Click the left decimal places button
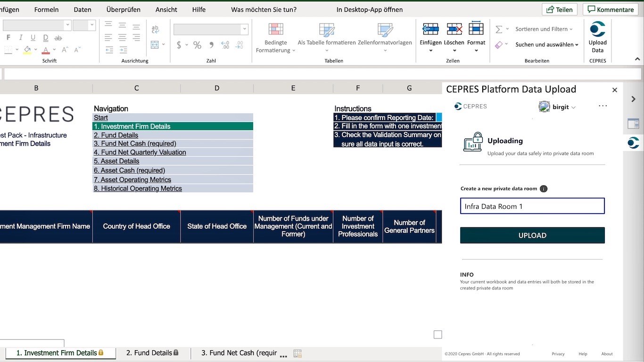 225,45
